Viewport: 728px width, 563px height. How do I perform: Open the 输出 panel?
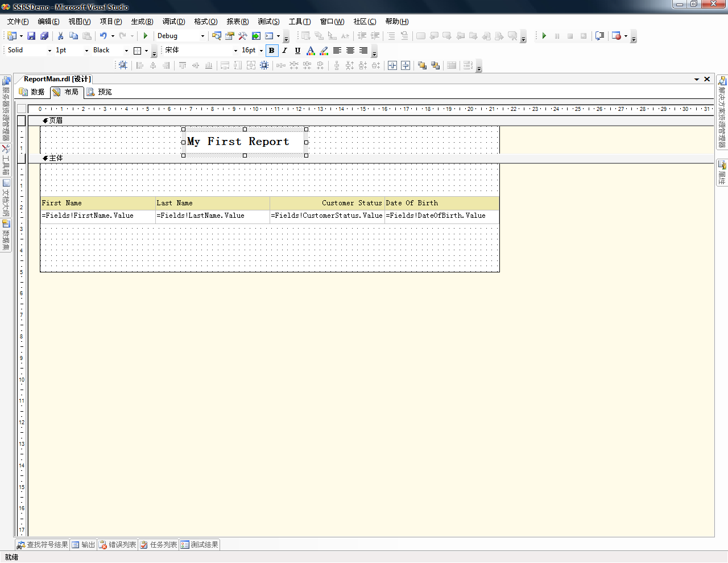(84, 545)
